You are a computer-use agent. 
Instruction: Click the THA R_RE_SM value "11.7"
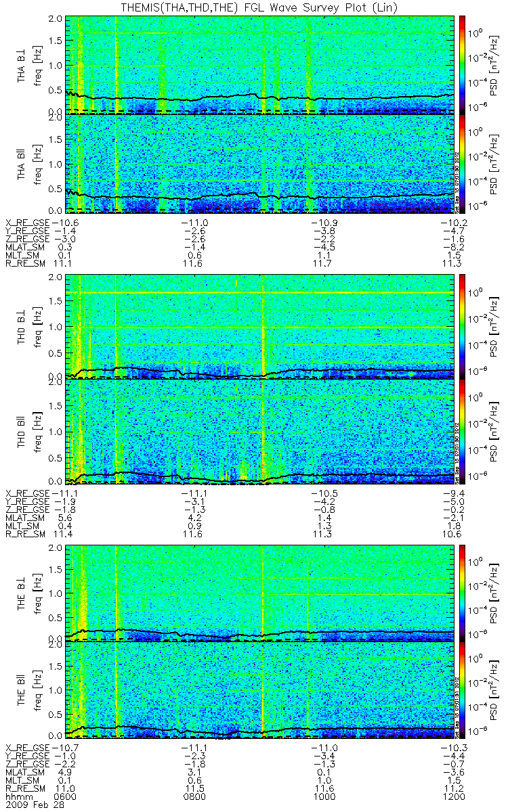(324, 263)
